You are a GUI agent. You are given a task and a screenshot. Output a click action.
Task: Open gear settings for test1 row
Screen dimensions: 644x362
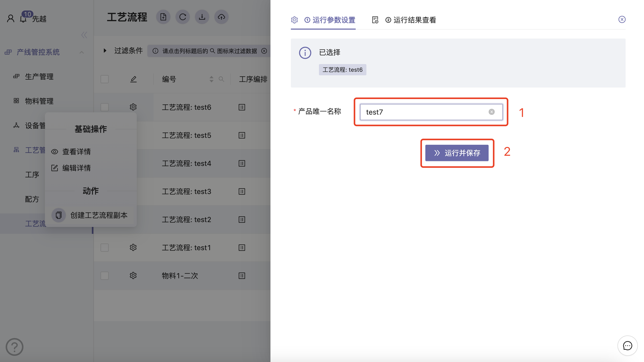(133, 247)
